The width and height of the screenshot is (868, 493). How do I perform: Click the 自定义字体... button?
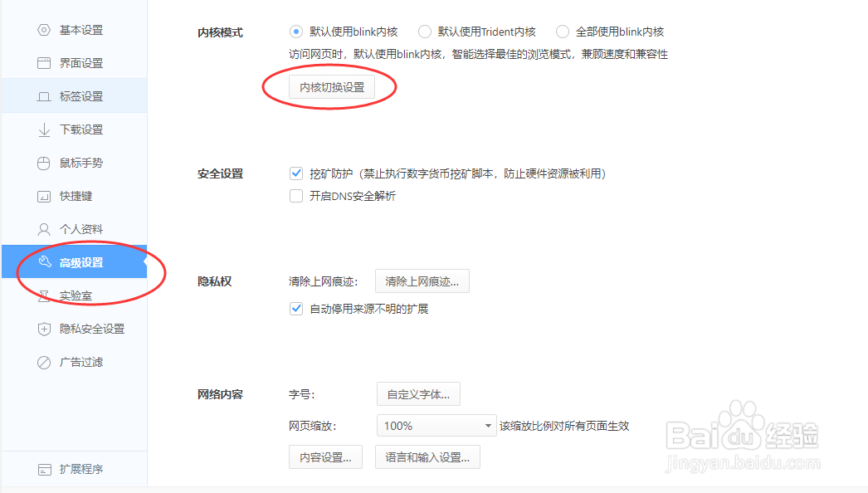[x=418, y=394]
